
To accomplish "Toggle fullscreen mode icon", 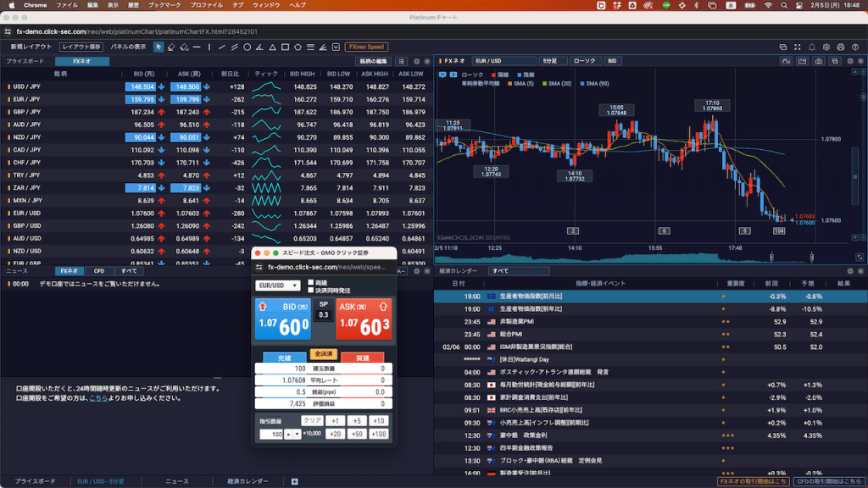I will [797, 47].
